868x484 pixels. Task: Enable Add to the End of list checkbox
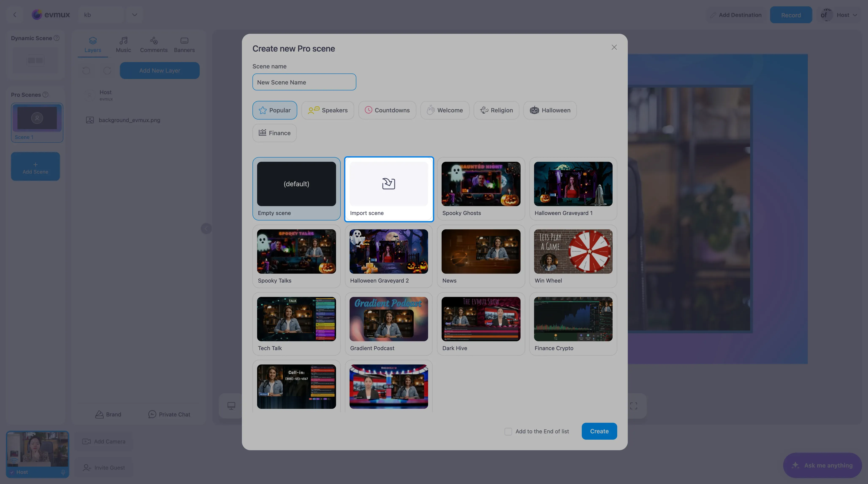pyautogui.click(x=508, y=431)
